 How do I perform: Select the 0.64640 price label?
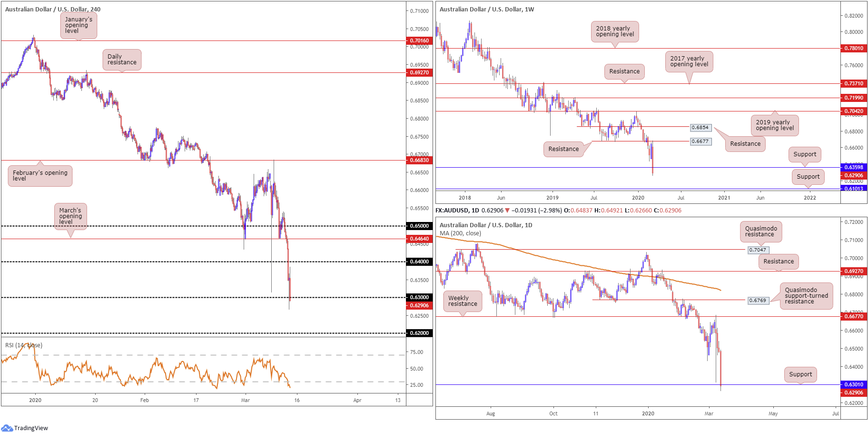pyautogui.click(x=420, y=239)
